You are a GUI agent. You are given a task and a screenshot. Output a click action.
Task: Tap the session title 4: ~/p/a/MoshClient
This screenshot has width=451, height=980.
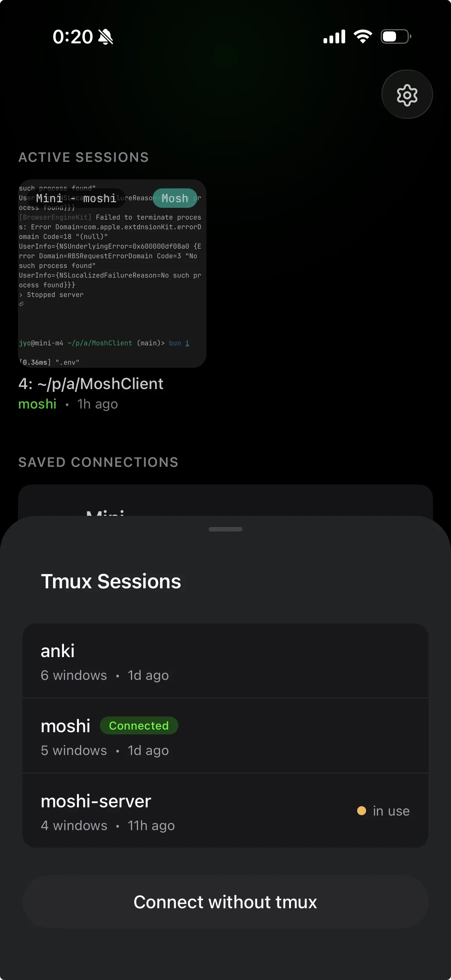[91, 383]
